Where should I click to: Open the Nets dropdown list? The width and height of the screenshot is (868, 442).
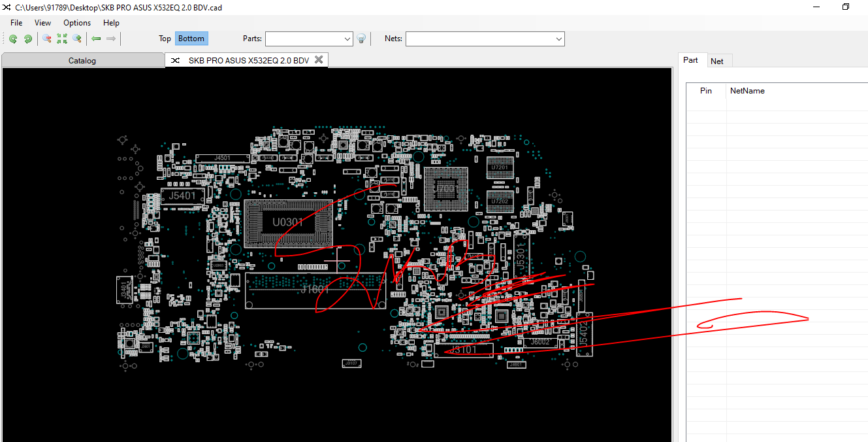[x=559, y=39]
